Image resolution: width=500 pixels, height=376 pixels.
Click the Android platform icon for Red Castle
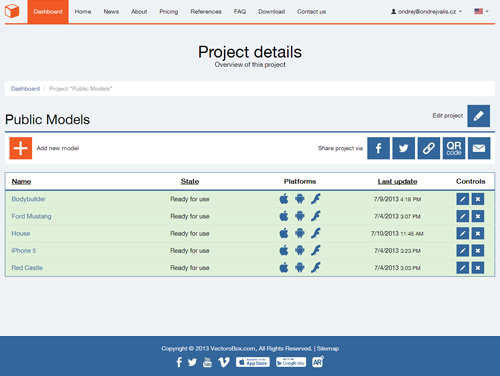point(300,267)
